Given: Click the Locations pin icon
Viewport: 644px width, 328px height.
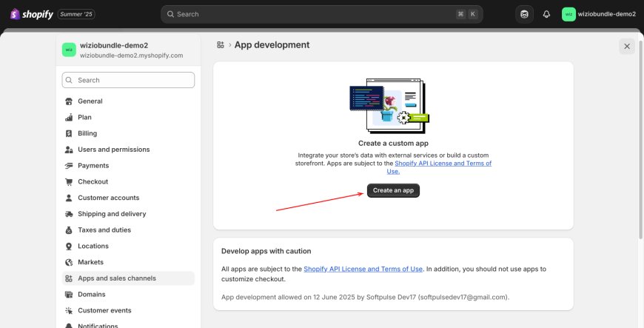Looking at the screenshot, I should (69, 247).
